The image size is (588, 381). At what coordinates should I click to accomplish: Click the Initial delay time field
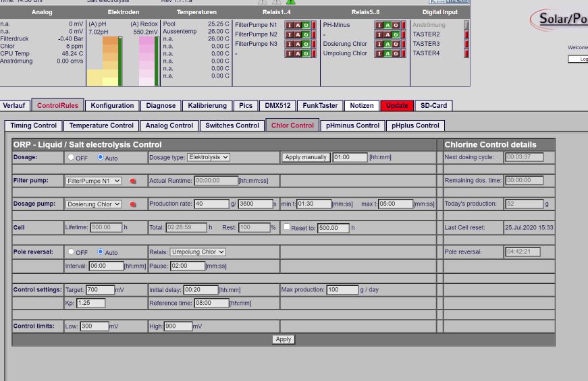point(201,290)
